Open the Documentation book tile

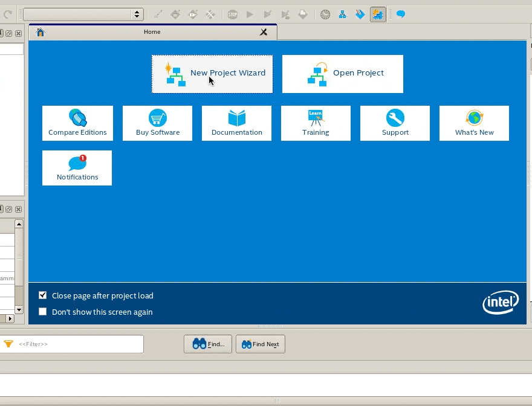point(236,123)
